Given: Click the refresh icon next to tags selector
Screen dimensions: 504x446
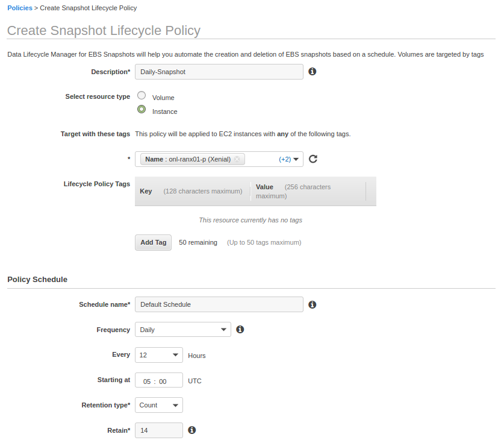Looking at the screenshot, I should pos(313,159).
